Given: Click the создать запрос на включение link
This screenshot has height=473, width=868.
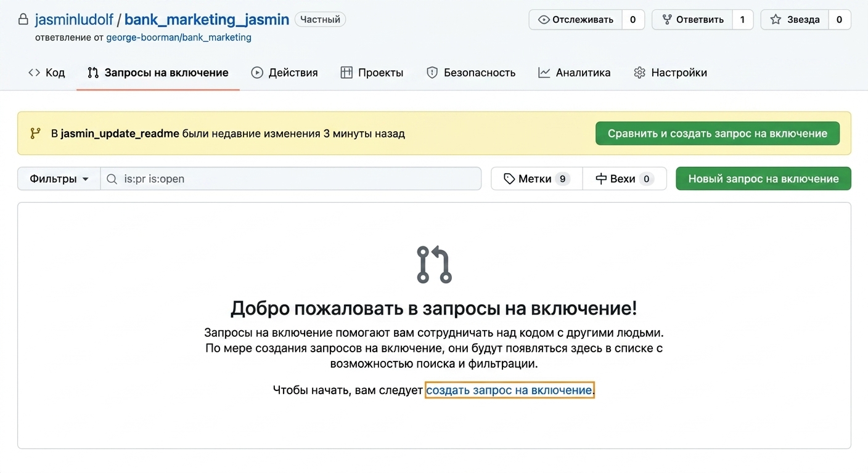Looking at the screenshot, I should coord(509,390).
